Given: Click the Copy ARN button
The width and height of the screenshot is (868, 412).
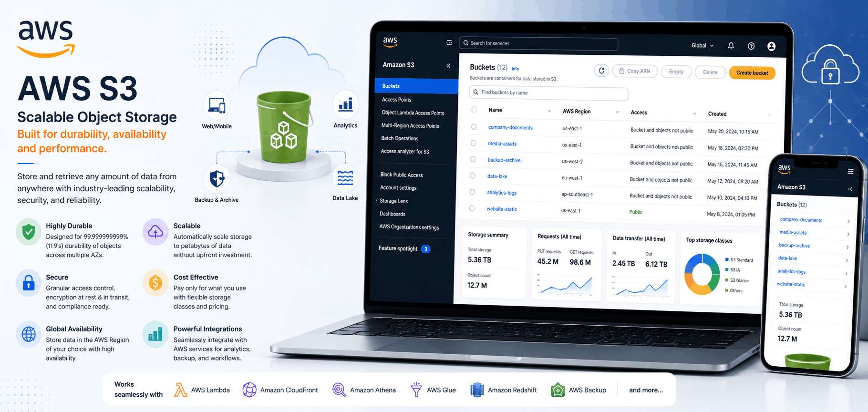Looking at the screenshot, I should tap(635, 71).
